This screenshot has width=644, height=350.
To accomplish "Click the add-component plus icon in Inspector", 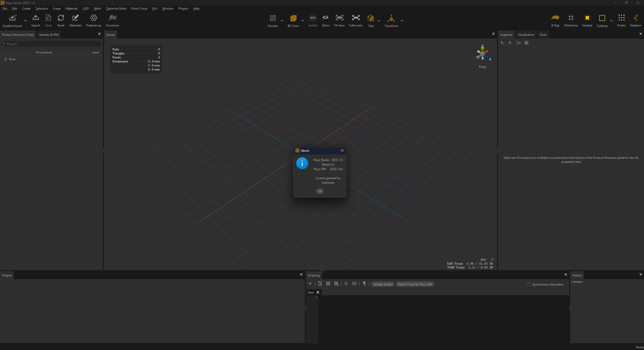I will [x=510, y=43].
